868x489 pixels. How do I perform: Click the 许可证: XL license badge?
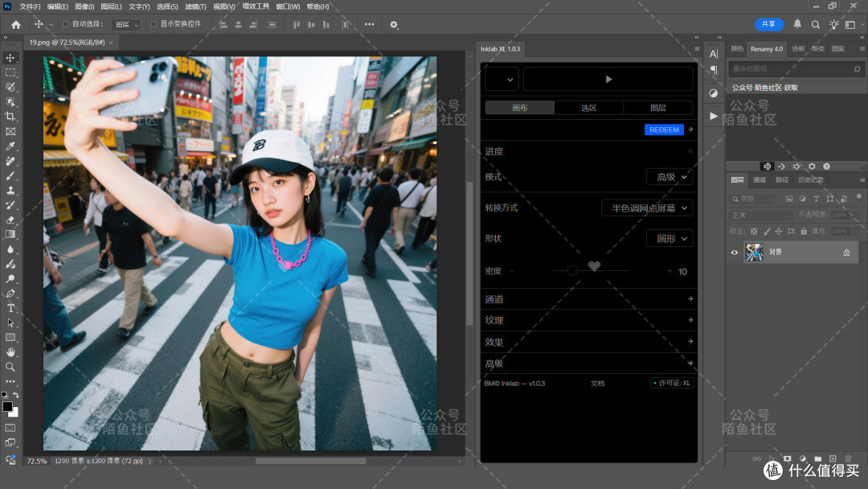tap(671, 383)
